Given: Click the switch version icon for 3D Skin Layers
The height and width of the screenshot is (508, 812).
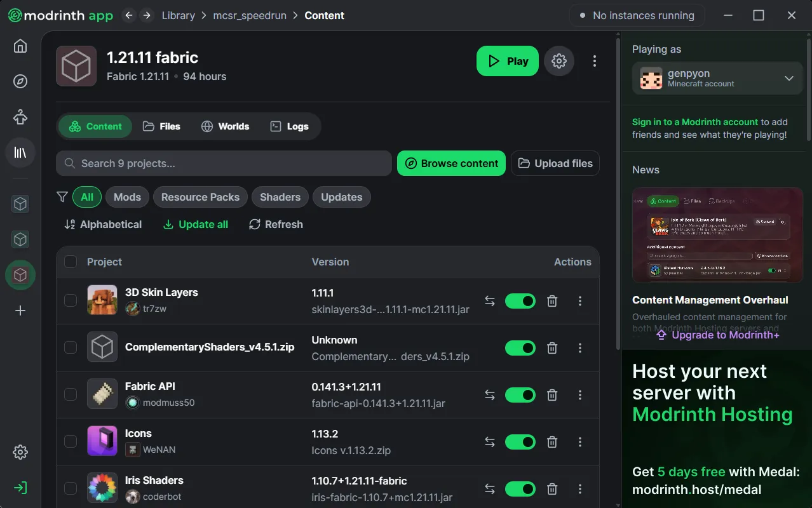Looking at the screenshot, I should point(489,301).
